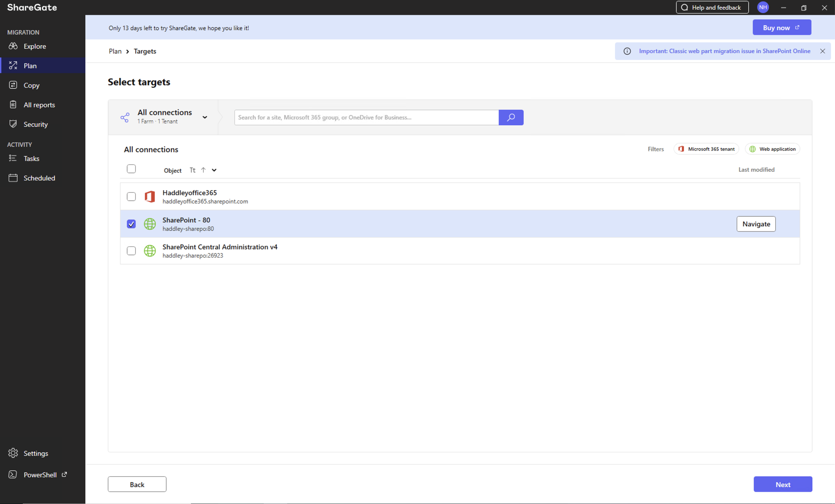Click the info icon in the notice banner
This screenshot has width=835, height=504.
(627, 51)
